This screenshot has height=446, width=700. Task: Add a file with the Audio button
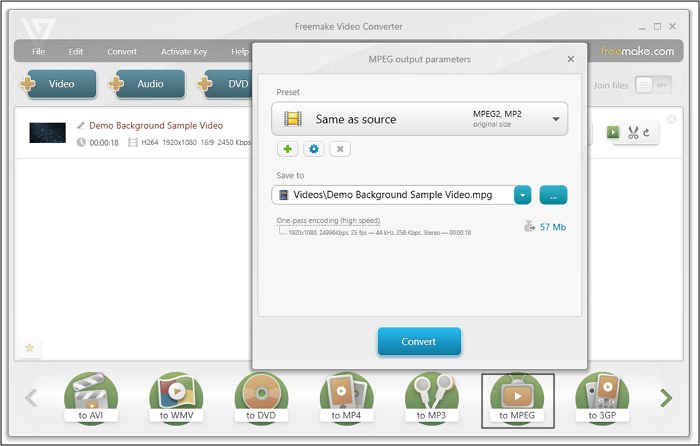point(147,83)
